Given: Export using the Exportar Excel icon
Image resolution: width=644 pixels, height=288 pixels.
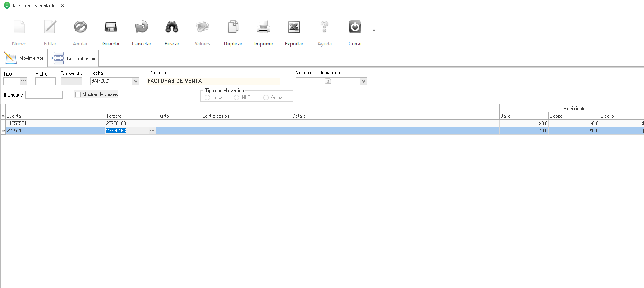Looking at the screenshot, I should coord(294,27).
